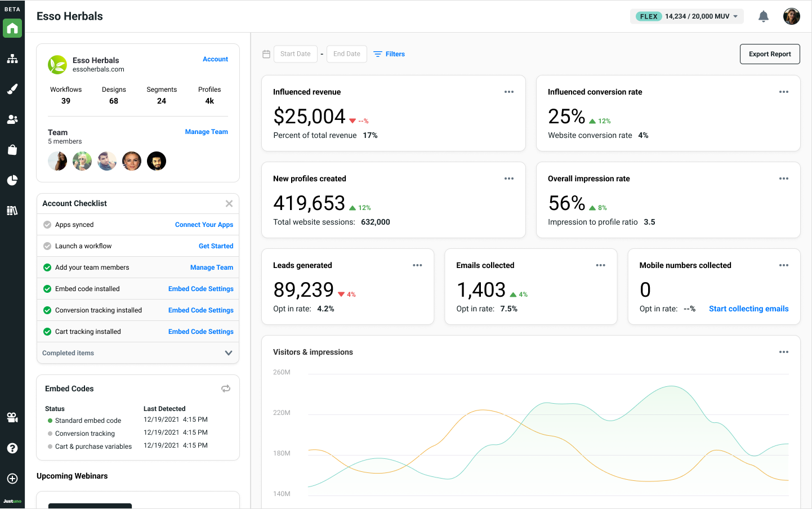Select the green Home icon in sidebar

pos(12,28)
